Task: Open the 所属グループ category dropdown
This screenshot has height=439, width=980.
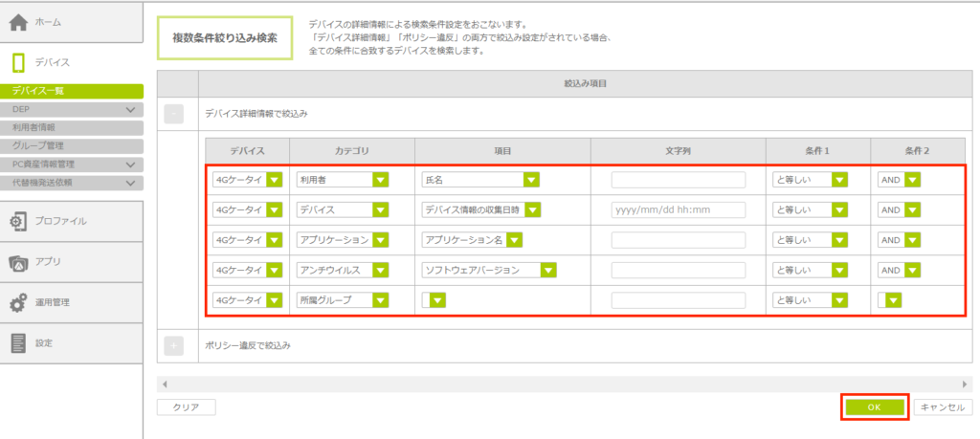Action: click(380, 300)
